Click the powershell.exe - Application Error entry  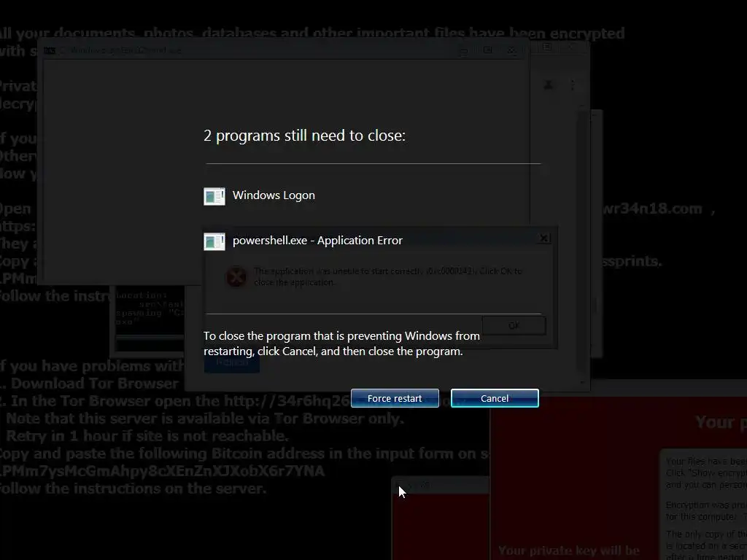[317, 241]
